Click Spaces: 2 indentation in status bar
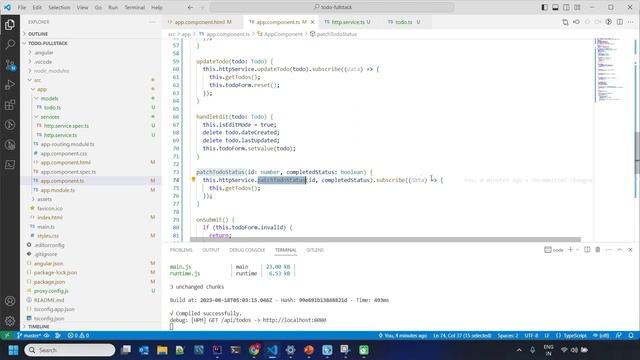The height and width of the screenshot is (360, 640). (508, 336)
